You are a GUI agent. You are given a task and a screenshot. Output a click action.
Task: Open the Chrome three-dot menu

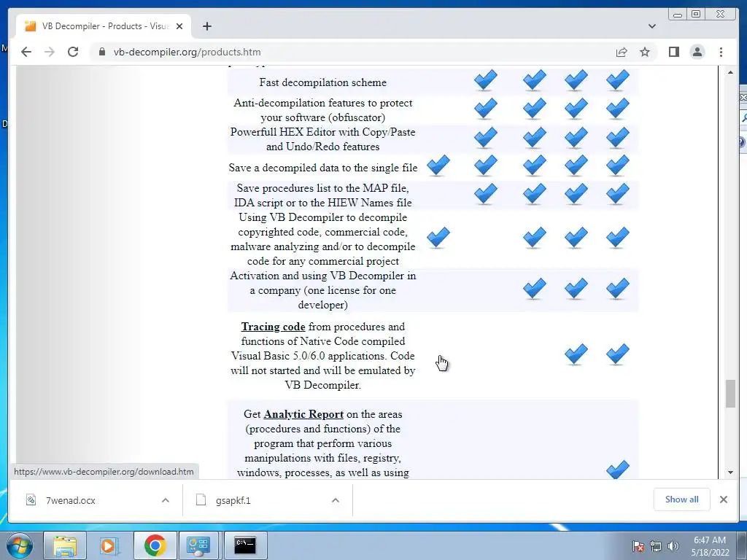721,52
